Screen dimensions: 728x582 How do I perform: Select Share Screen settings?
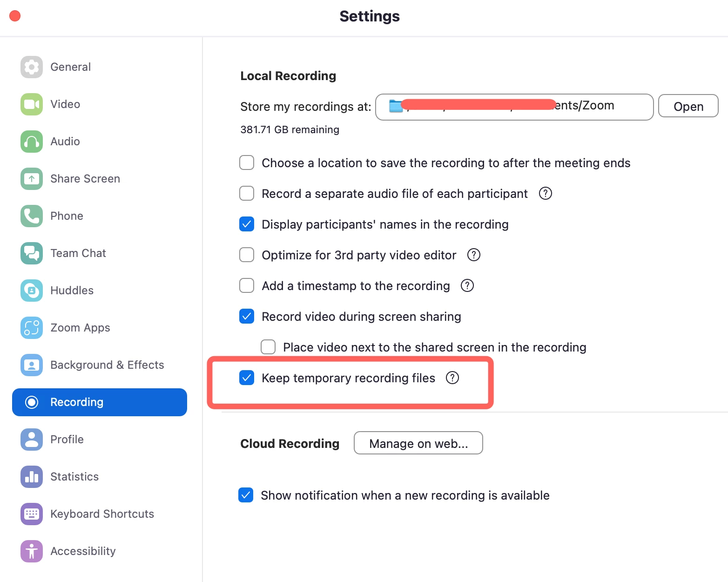[x=100, y=179]
